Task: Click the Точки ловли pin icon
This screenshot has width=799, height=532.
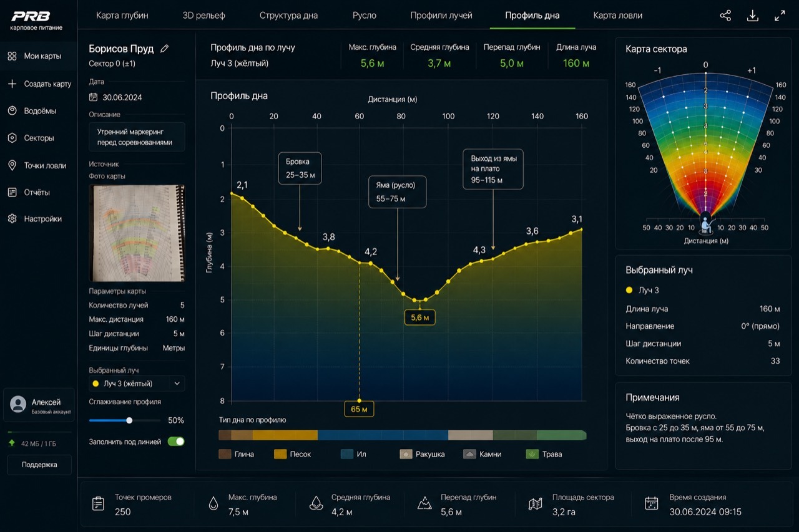Action: pos(12,165)
